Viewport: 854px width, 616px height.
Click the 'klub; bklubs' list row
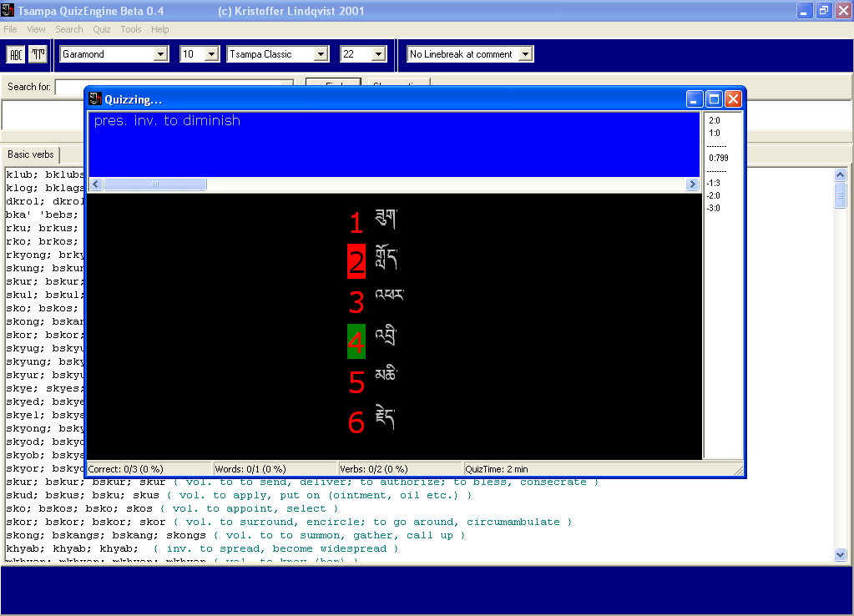(x=45, y=174)
